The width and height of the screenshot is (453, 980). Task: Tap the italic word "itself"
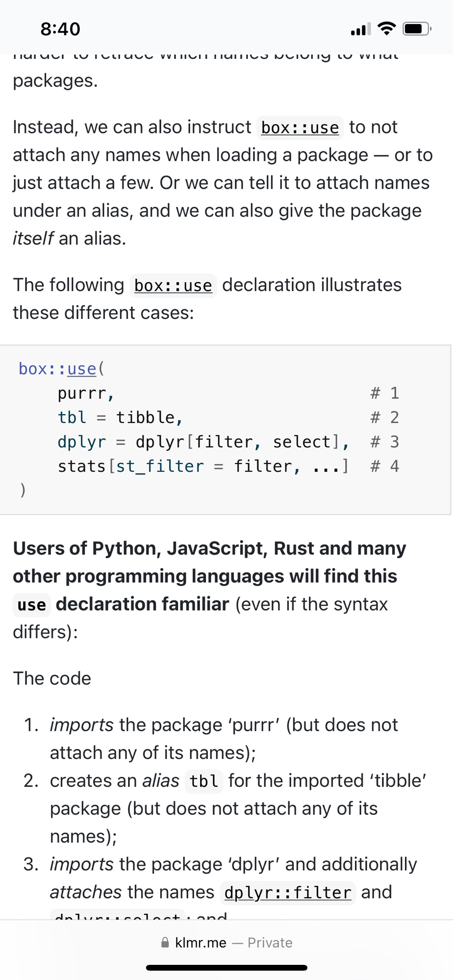click(33, 239)
